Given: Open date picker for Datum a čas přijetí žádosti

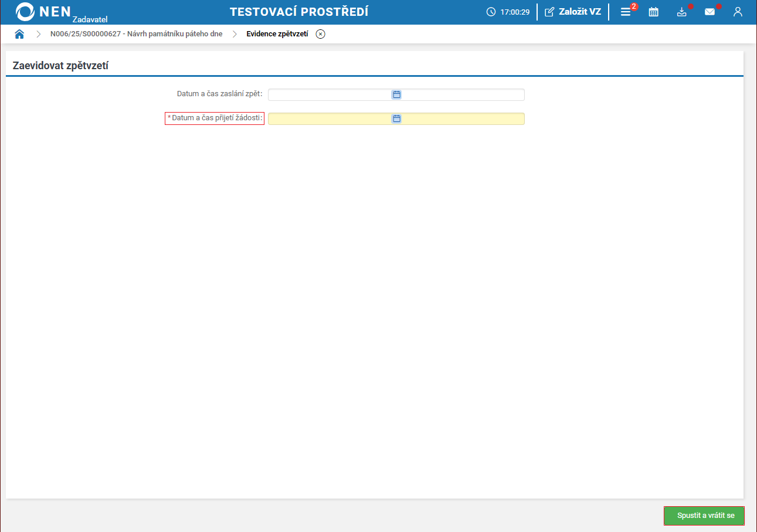Looking at the screenshot, I should click(x=396, y=118).
